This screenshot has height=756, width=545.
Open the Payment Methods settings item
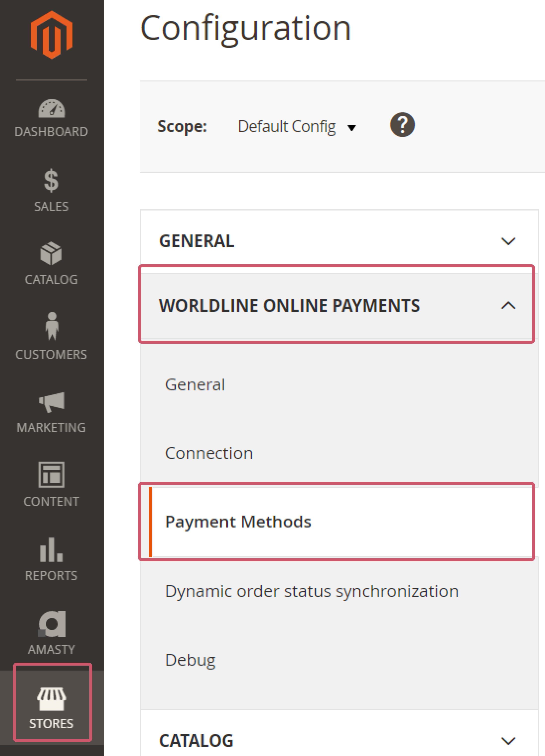click(x=238, y=522)
